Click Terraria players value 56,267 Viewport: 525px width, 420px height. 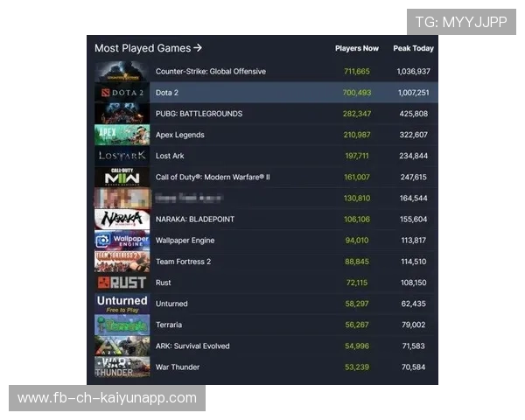(357, 325)
